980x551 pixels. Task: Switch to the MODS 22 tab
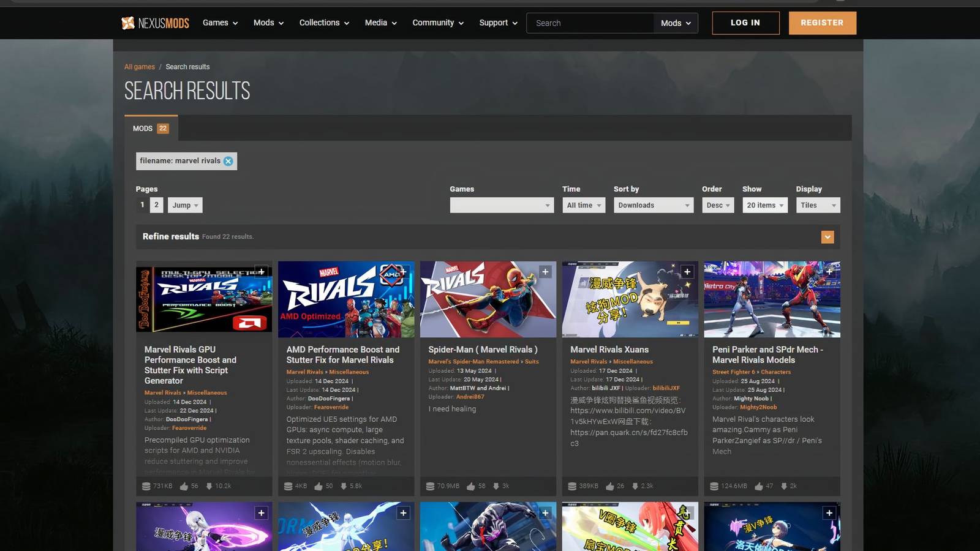coord(149,128)
